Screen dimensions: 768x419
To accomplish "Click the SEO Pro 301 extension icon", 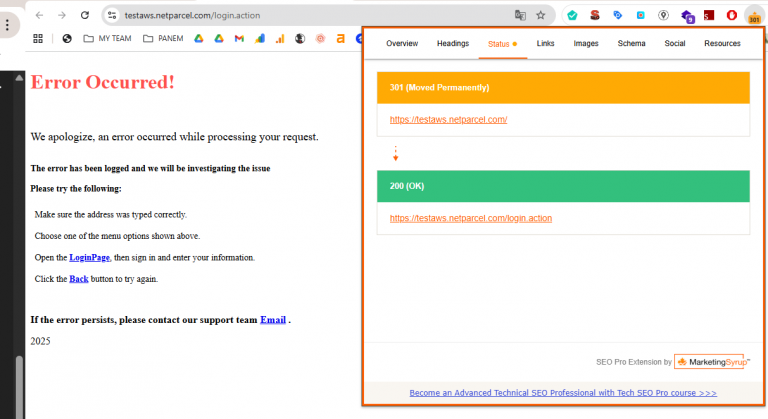I will click(x=754, y=16).
